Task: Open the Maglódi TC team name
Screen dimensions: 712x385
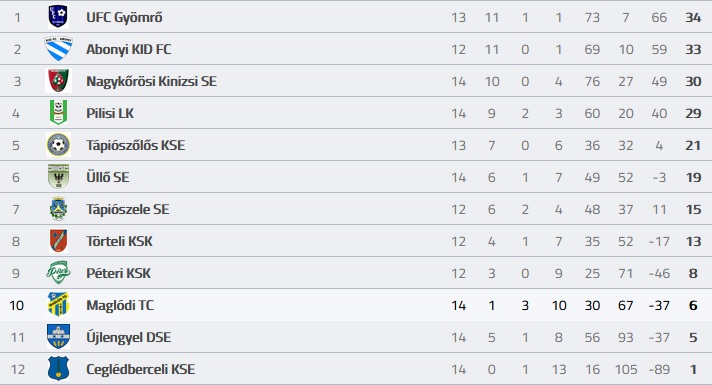Action: (120, 305)
